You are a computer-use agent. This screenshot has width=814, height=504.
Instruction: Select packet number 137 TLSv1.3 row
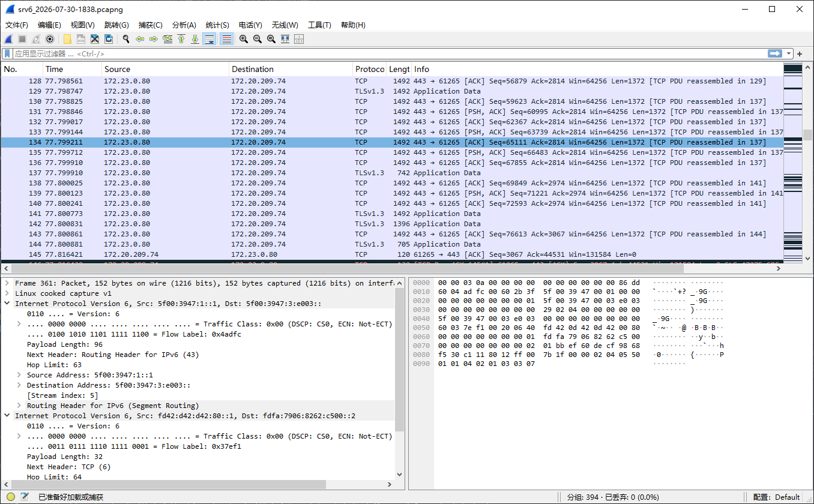click(x=392, y=173)
